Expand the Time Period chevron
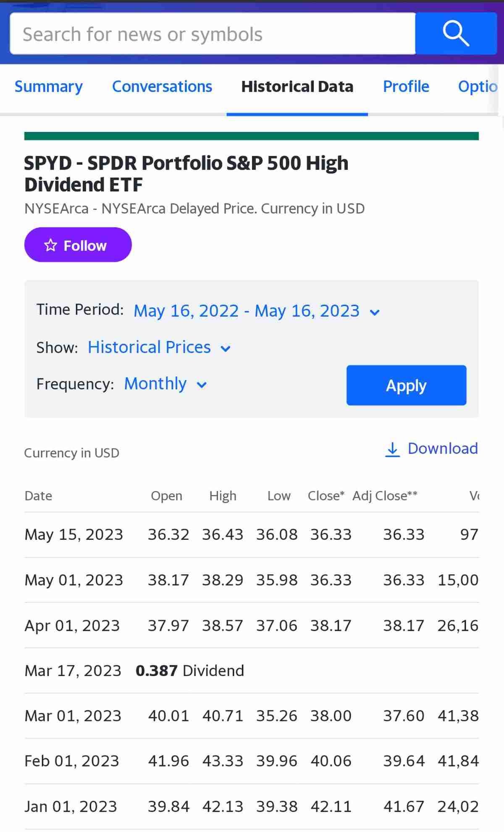The height and width of the screenshot is (832, 504). tap(375, 312)
